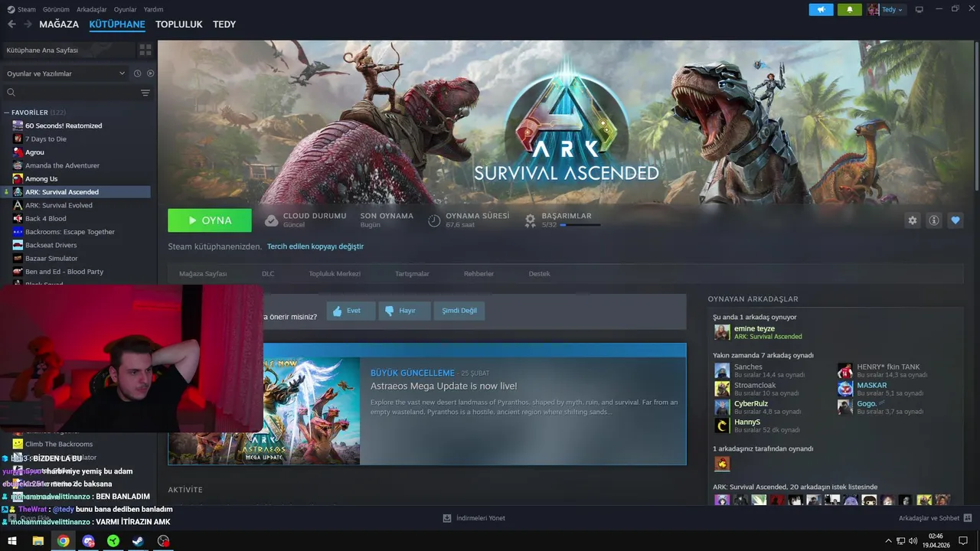Open the Tartışmalar tab
This screenshot has width=980, height=551.
[x=412, y=273]
